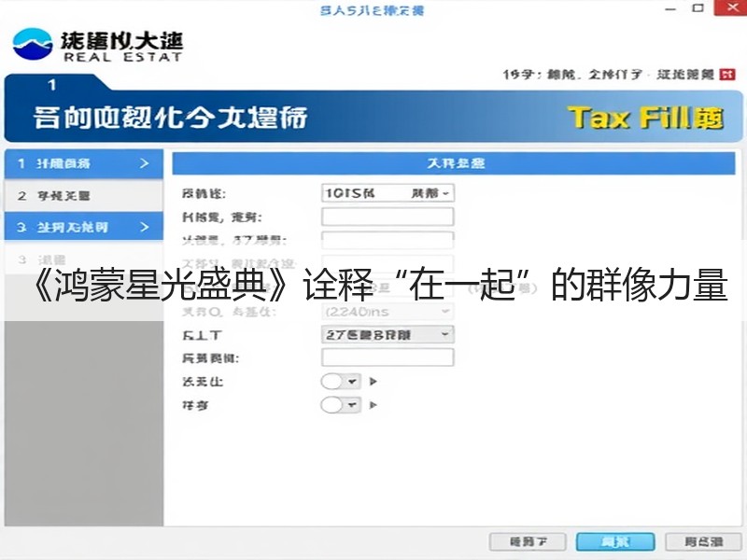Viewport: 747px width, 560px height.
Task: Click the gray button left of the blue bottom button
Action: click(x=528, y=542)
